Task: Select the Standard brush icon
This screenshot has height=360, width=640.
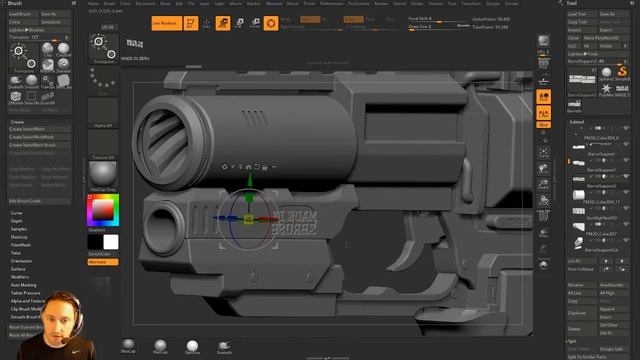Action: click(63, 65)
